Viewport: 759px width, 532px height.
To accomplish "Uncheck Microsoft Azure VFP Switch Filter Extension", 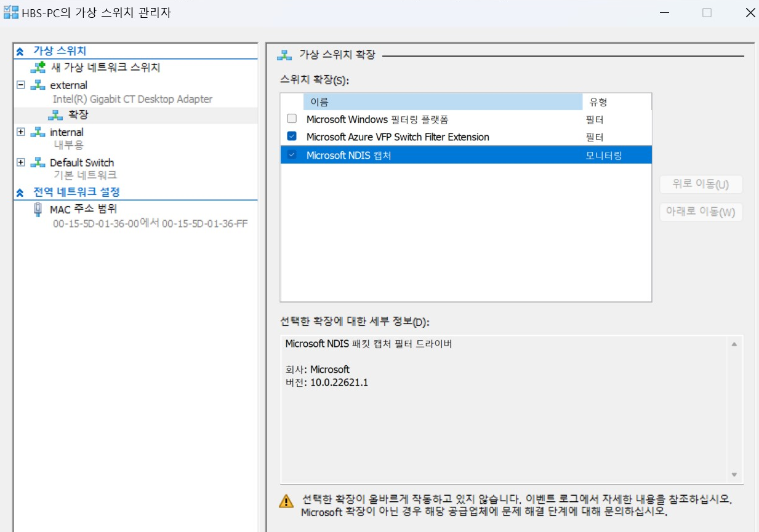I will (292, 137).
